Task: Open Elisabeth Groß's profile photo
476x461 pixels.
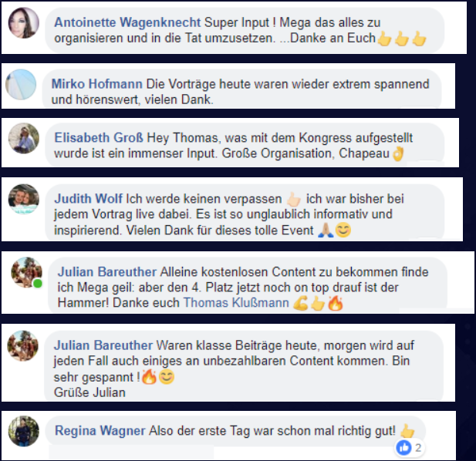Action: point(24,138)
